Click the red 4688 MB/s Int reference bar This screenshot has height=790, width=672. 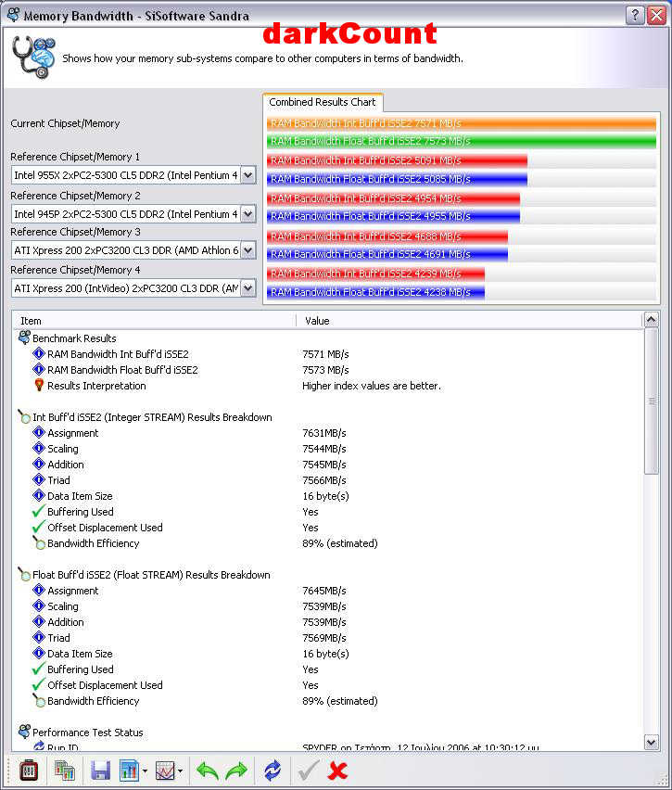click(x=387, y=236)
